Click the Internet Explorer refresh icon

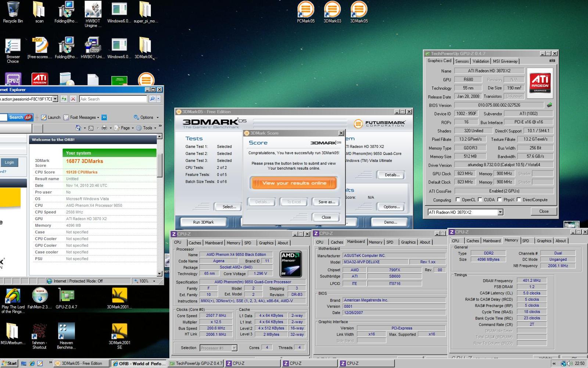[64, 99]
